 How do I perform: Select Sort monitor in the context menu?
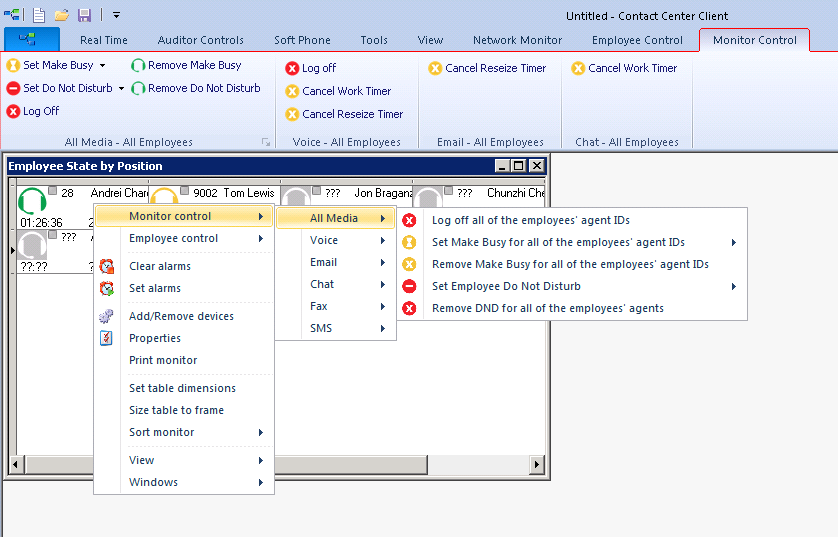click(x=162, y=432)
